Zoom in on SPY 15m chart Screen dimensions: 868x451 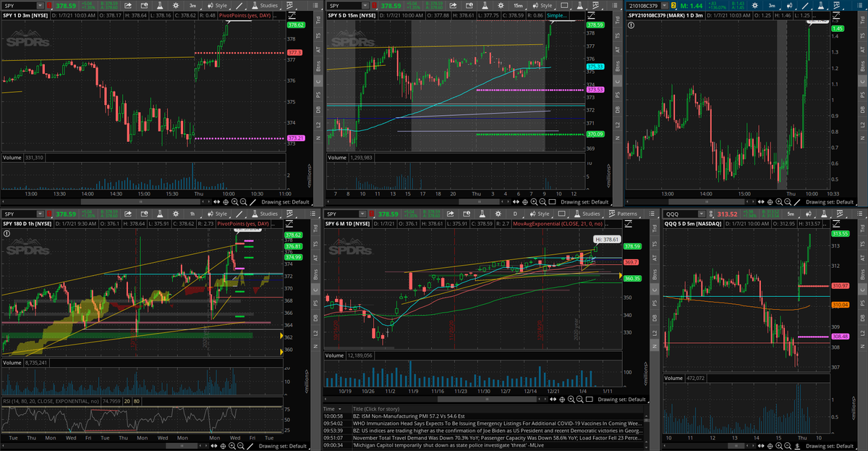pos(534,202)
